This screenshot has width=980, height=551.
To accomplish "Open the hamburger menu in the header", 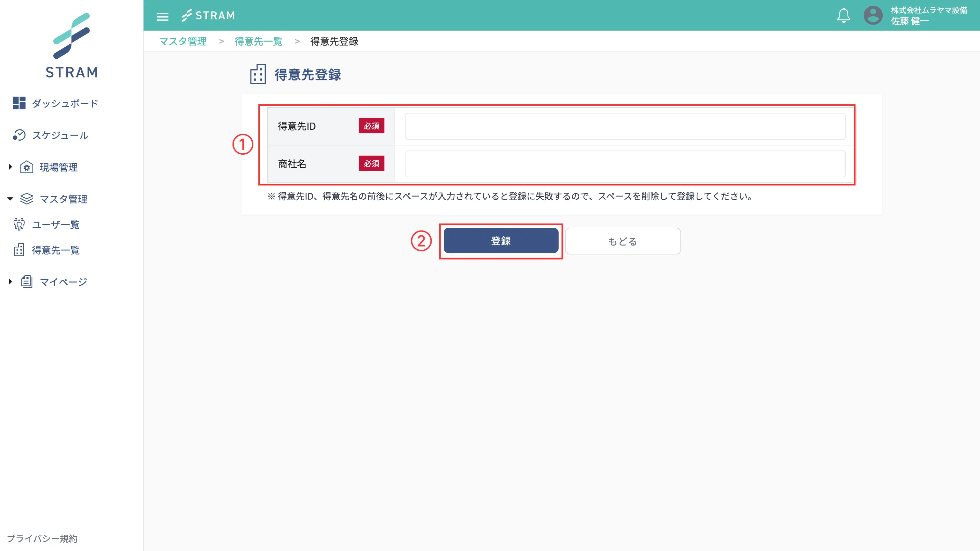I will 162,16.
